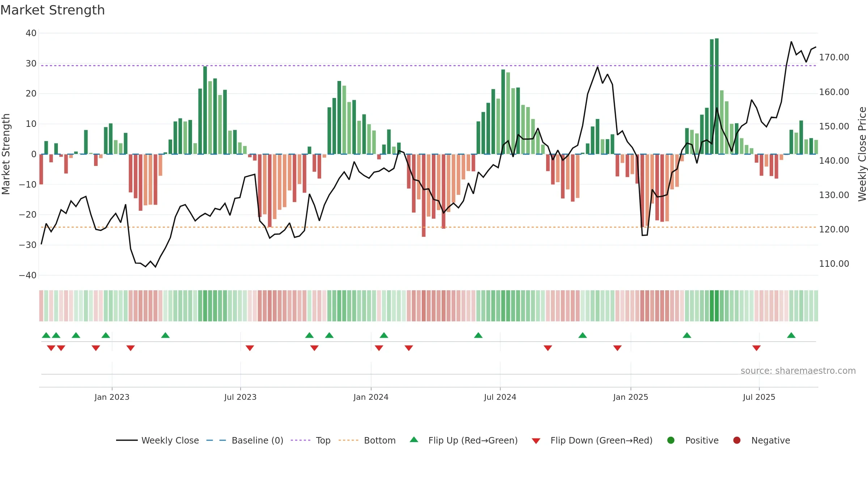868x488 pixels.
Task: Click the 140.00 price tick label
Action: [x=834, y=161]
